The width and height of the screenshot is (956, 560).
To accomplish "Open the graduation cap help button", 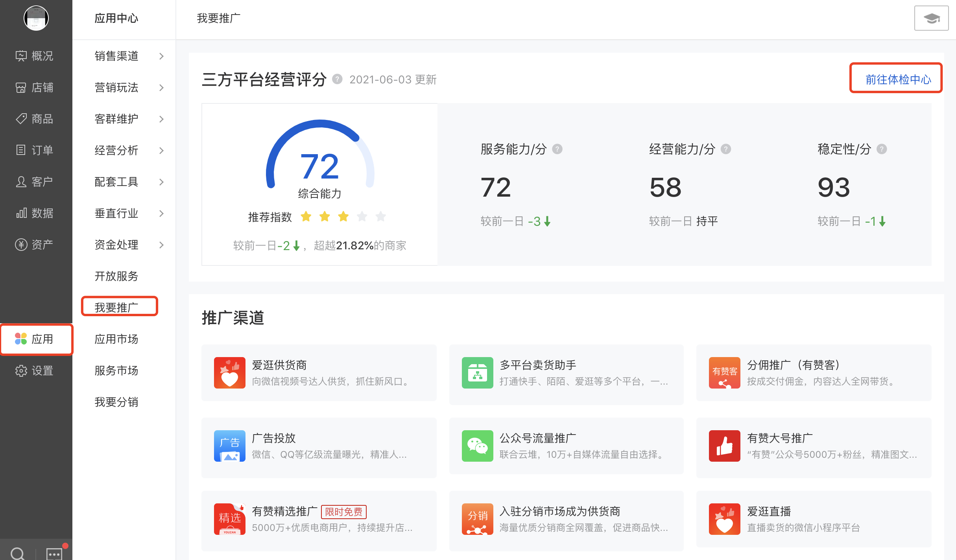I will tap(931, 18).
